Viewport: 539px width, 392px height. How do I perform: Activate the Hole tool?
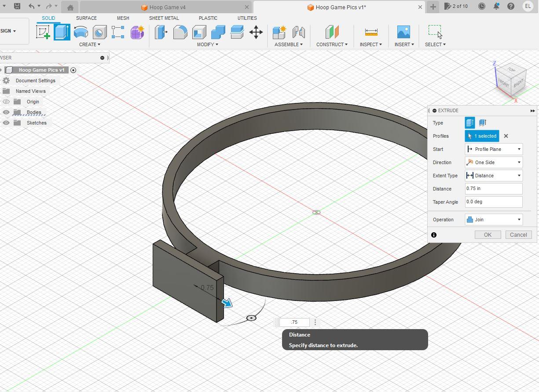pos(100,32)
